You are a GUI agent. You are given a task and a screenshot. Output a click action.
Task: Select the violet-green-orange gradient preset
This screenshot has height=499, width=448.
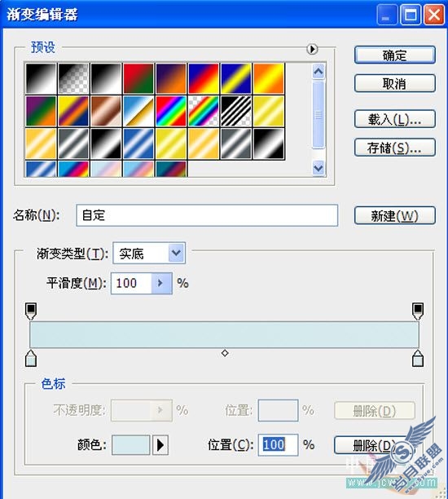tap(41, 111)
